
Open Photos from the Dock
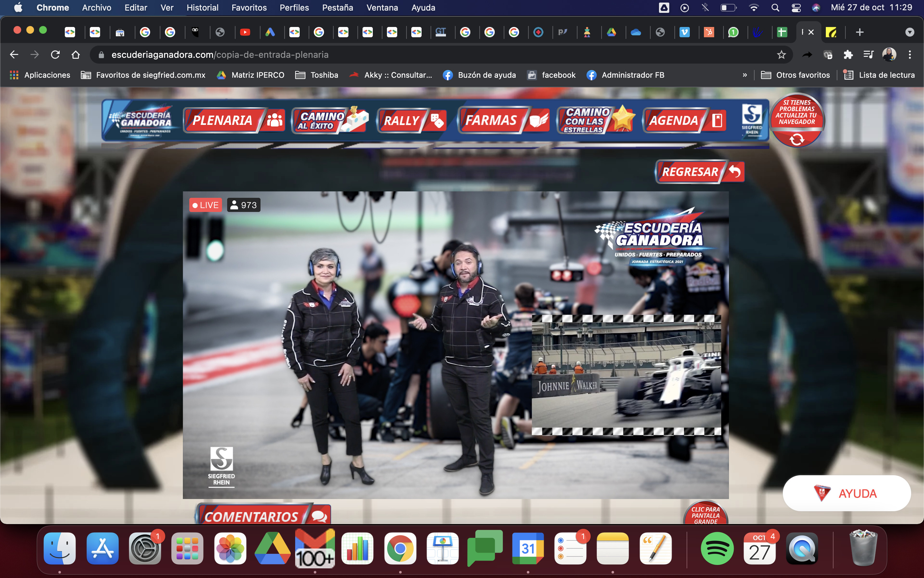tap(230, 548)
